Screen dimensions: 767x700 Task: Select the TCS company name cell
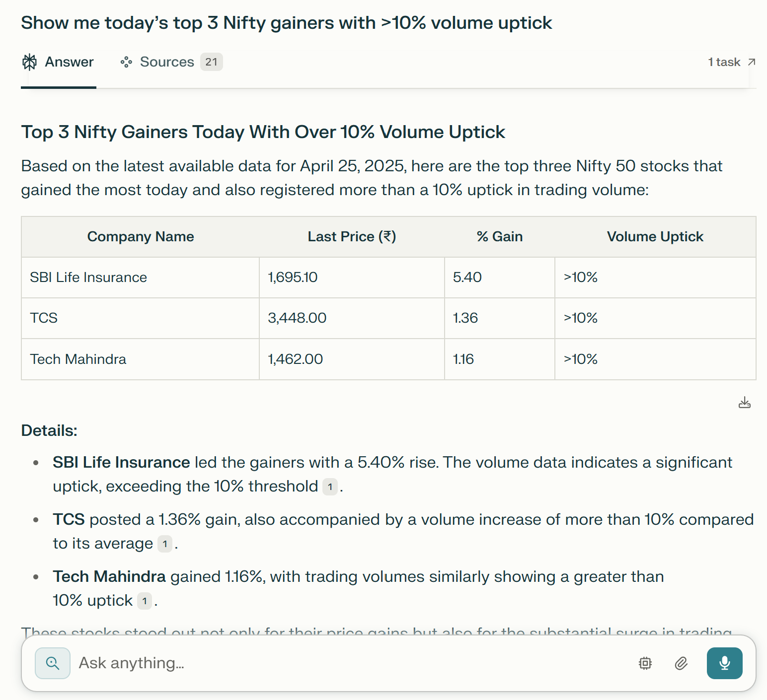click(140, 318)
